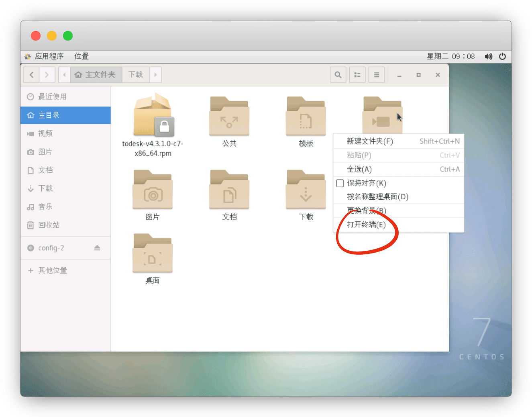Image resolution: width=532 pixels, height=417 pixels.
Task: Expand the path bar right arrow after 下载
Action: pos(156,75)
